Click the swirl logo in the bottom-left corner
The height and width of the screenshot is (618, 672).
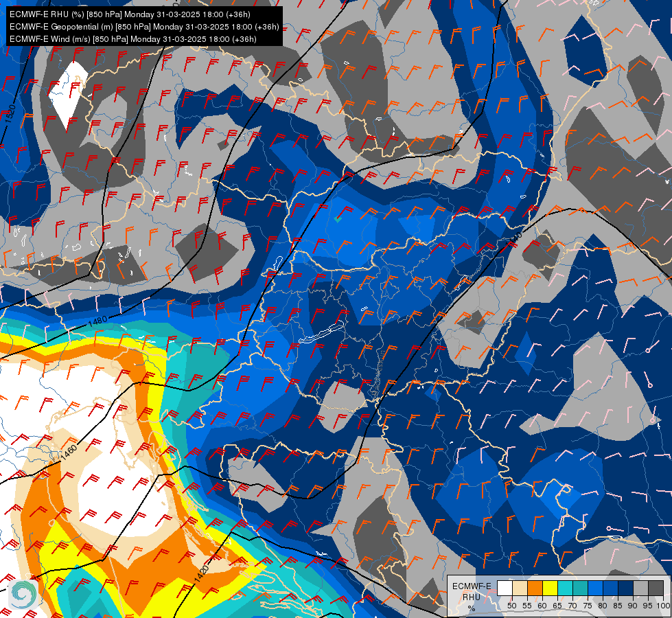[23, 594]
